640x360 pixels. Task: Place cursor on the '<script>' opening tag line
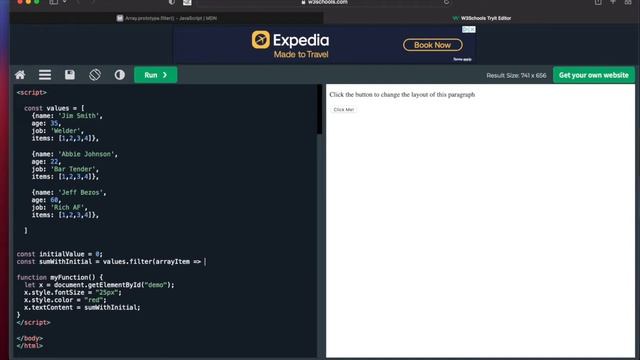point(32,93)
